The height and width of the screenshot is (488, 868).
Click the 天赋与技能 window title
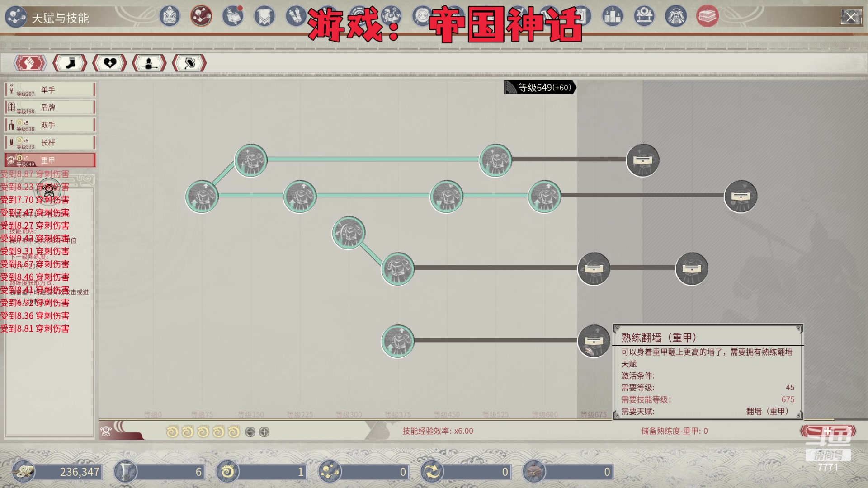click(x=60, y=18)
